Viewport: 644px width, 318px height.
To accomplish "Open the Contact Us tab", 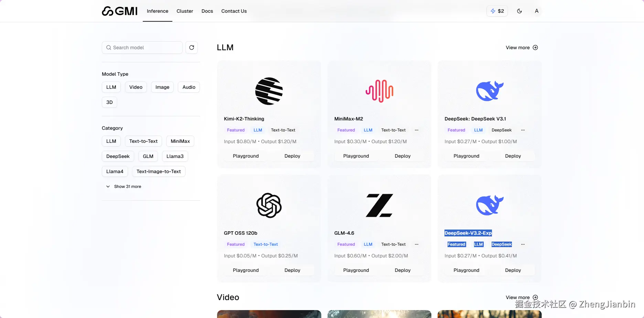I will (234, 11).
